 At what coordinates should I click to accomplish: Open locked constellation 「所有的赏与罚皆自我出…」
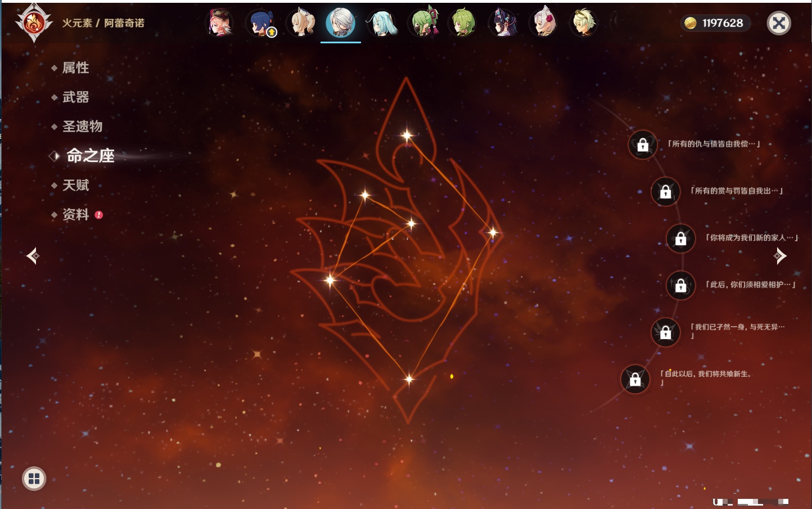pyautogui.click(x=666, y=191)
